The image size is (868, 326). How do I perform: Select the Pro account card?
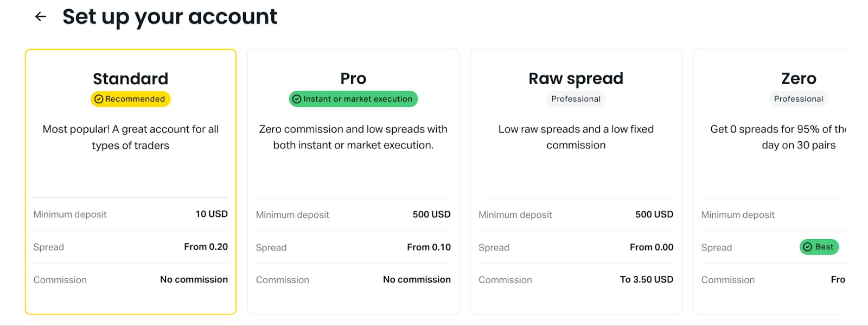(353, 182)
